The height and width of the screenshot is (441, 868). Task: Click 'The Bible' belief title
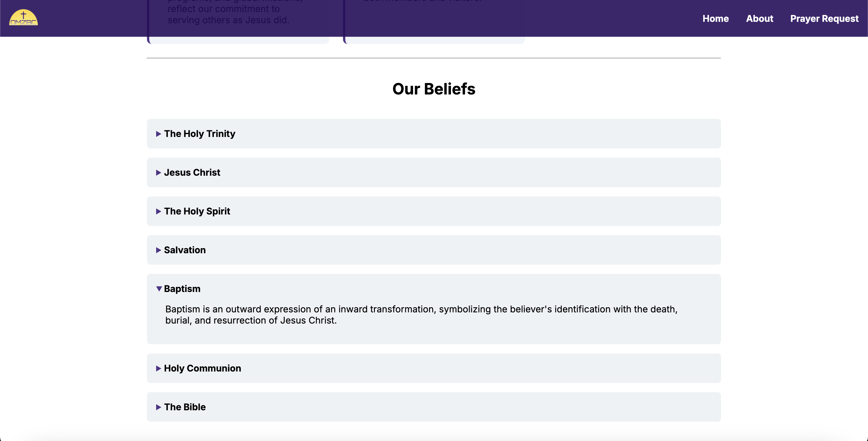coord(185,407)
